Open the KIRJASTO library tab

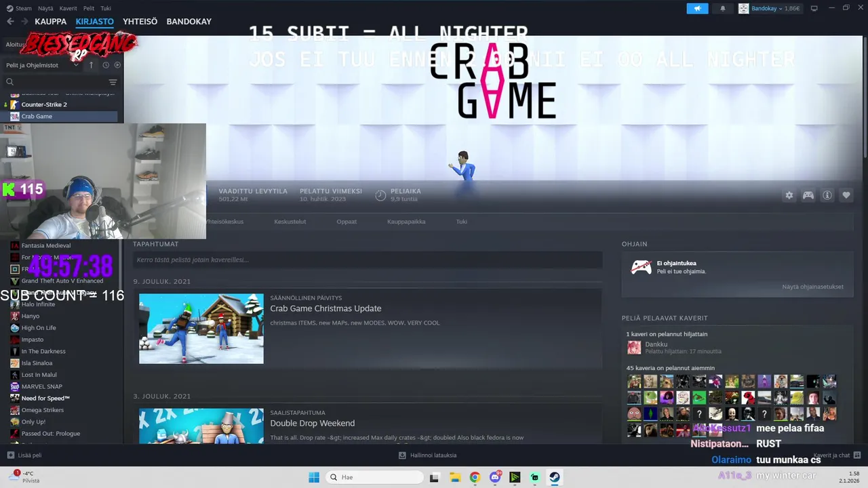pos(95,22)
